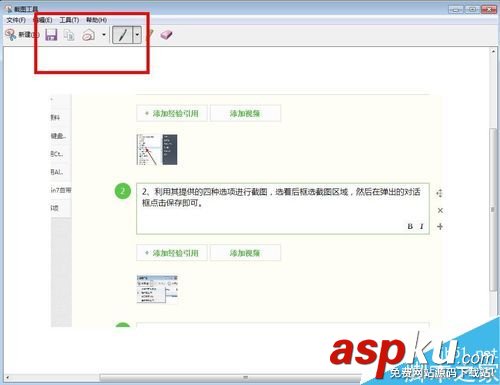
Task: Click the move arrows icon beside step 2
Action: [440, 193]
